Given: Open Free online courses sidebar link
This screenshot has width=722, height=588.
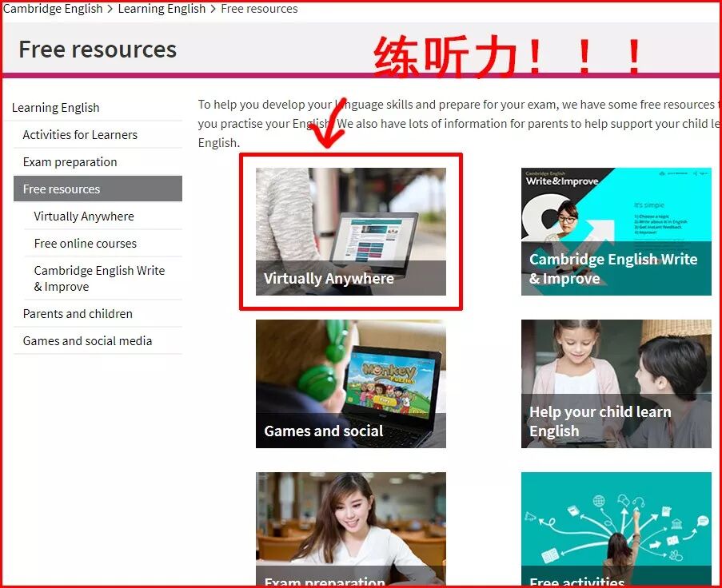Looking at the screenshot, I should (86, 244).
